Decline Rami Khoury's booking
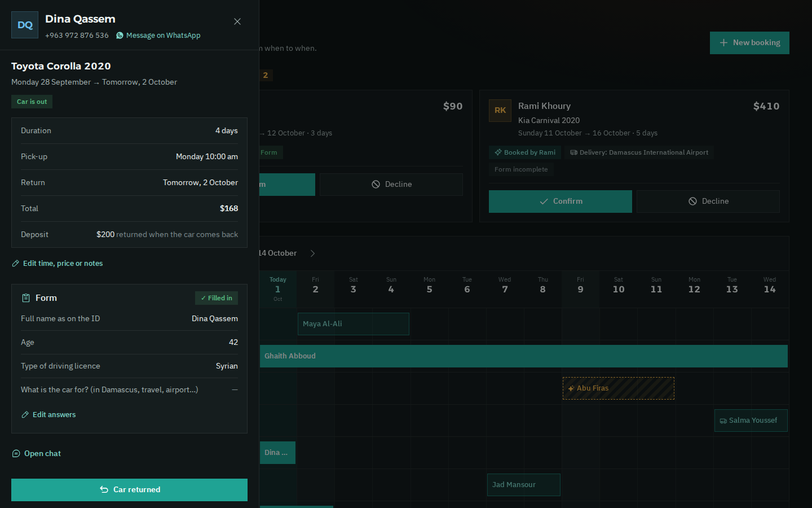The image size is (812, 508). pyautogui.click(x=708, y=202)
